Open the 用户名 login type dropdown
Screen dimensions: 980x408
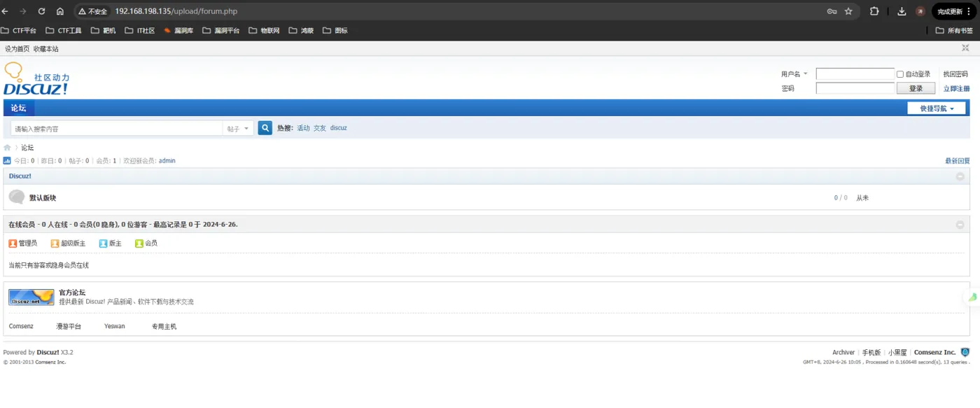[x=794, y=73]
